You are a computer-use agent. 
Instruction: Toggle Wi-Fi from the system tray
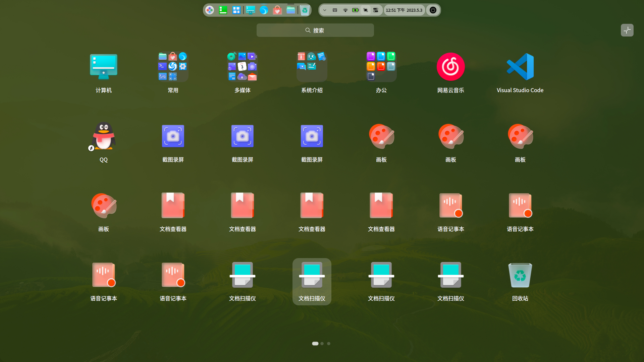[345, 10]
